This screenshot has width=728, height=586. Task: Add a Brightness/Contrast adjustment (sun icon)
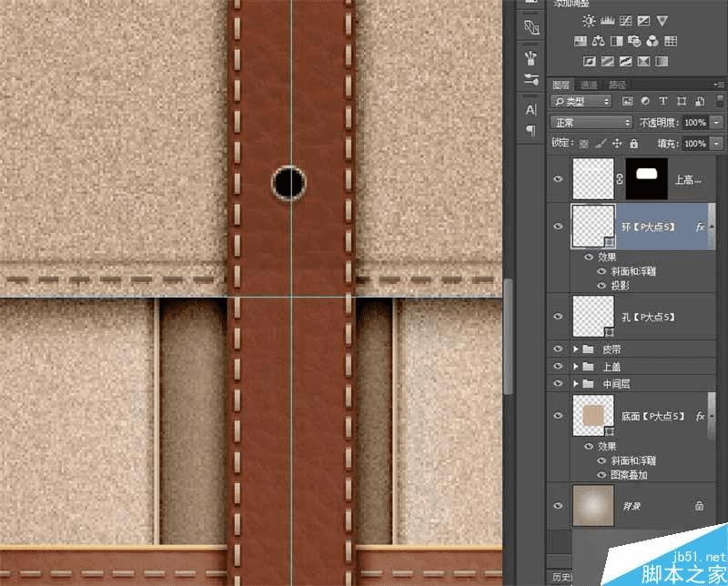[589, 21]
